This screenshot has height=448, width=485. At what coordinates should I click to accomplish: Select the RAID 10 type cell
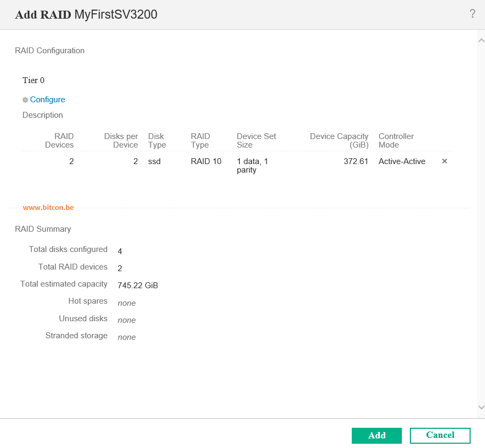pos(206,161)
